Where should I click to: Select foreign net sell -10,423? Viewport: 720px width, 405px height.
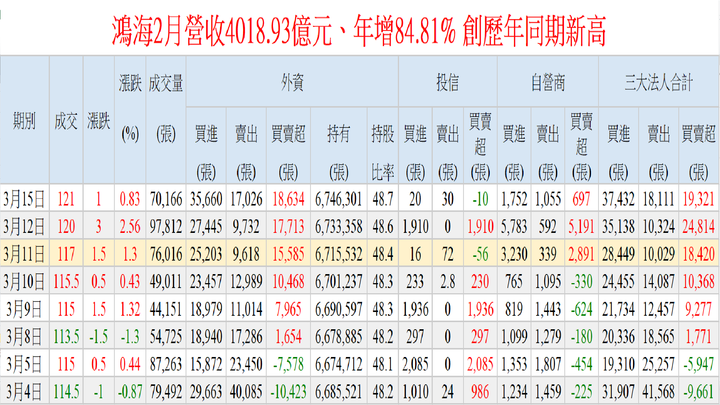pos(288,392)
